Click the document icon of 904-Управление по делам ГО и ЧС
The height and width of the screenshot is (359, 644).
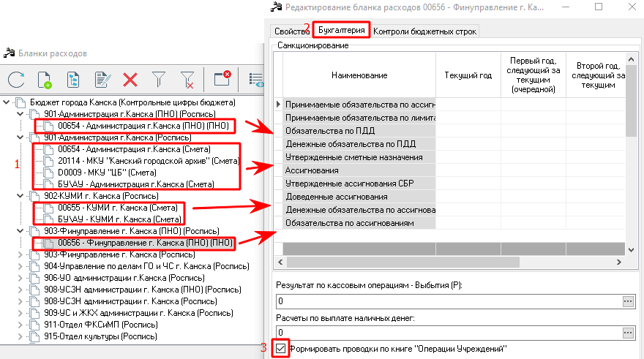pos(35,266)
